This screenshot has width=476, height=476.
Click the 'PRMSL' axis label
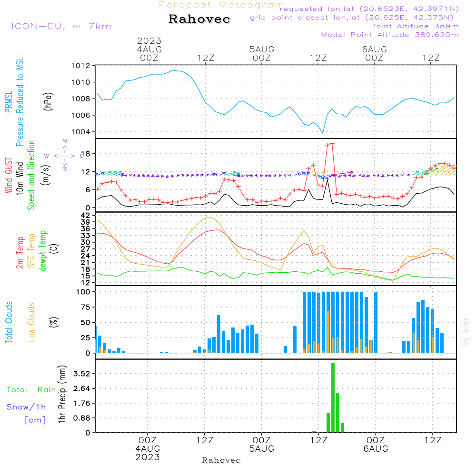tap(9, 102)
